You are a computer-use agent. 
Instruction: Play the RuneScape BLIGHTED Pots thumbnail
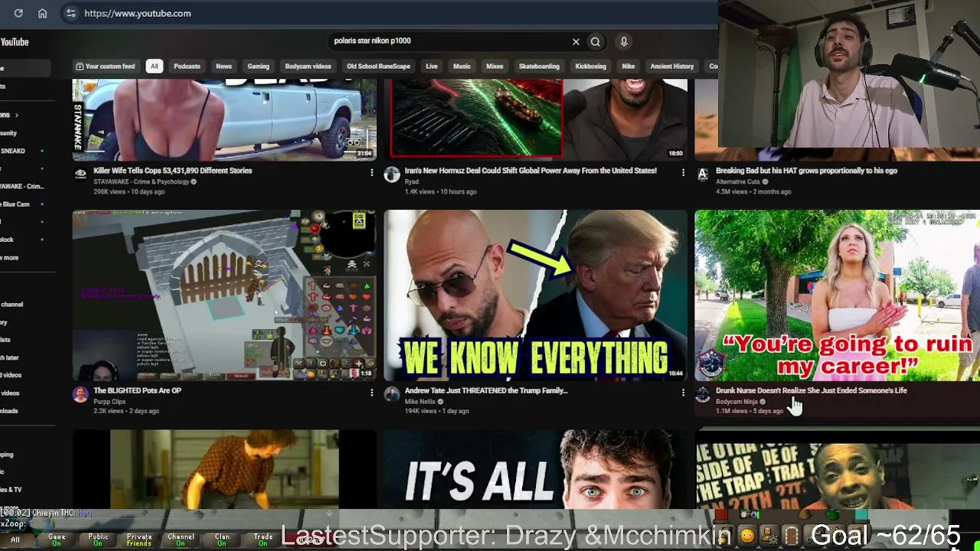[x=224, y=295]
